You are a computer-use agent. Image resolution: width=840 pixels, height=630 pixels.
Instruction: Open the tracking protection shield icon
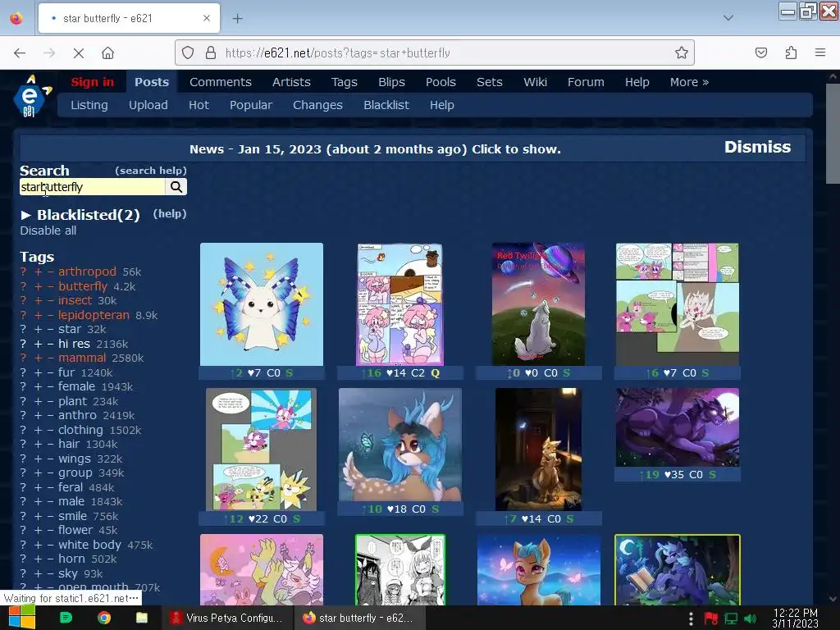(x=188, y=52)
